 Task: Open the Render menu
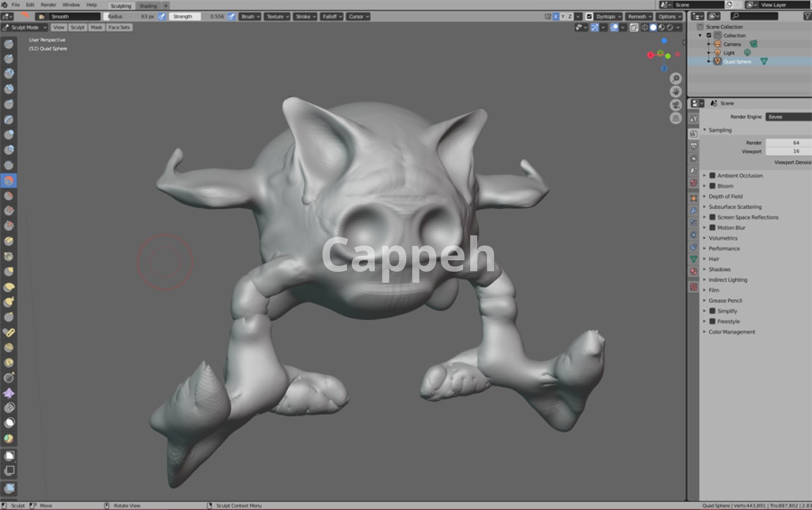[x=48, y=5]
